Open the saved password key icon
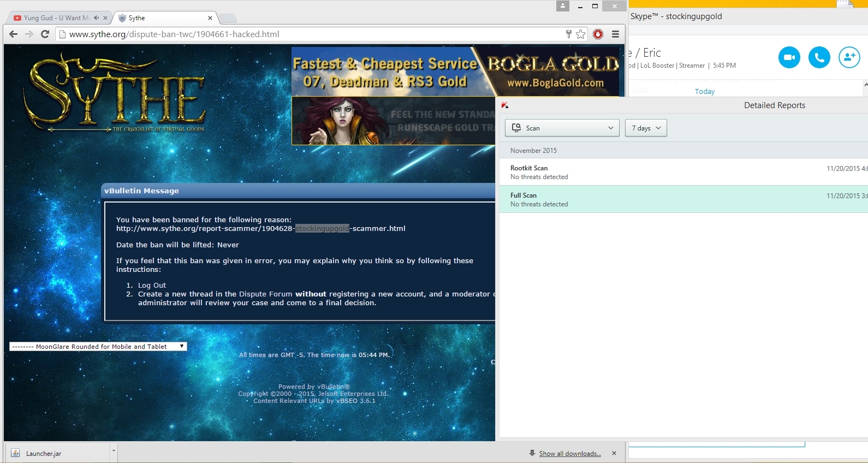 pyautogui.click(x=568, y=34)
